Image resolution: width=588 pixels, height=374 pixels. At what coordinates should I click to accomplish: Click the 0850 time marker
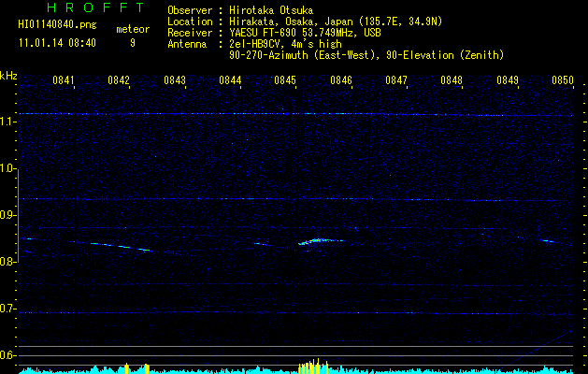[x=563, y=80]
